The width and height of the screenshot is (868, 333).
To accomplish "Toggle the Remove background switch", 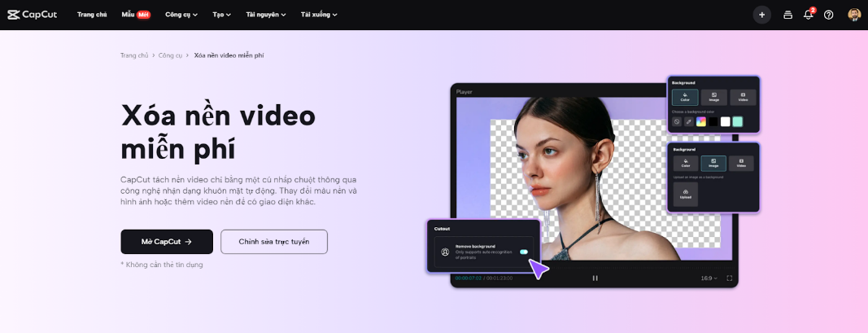I will coord(524,252).
